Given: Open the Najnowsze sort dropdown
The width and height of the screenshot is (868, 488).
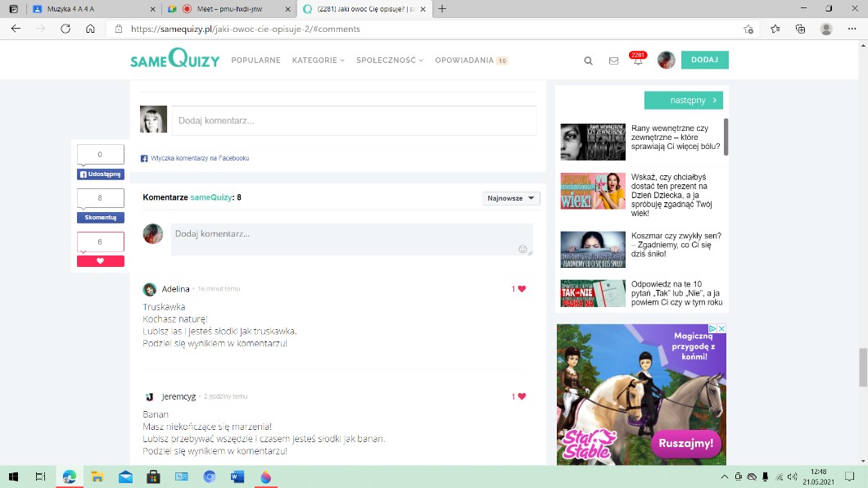Looking at the screenshot, I should pos(511,198).
